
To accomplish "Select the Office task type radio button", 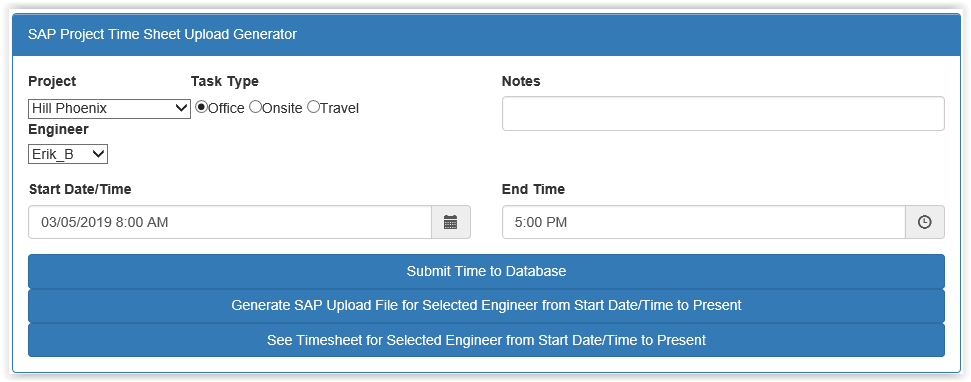I will coord(201,107).
